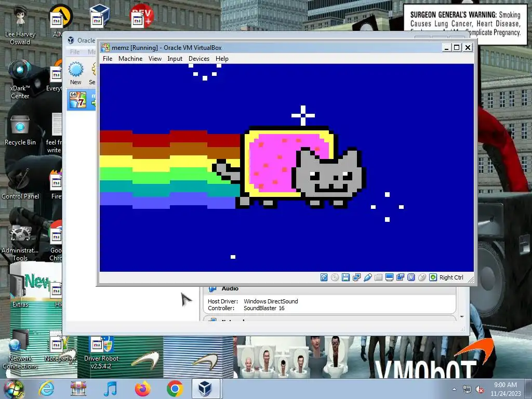Open the File menu in VirtualBox Manager

point(75,51)
